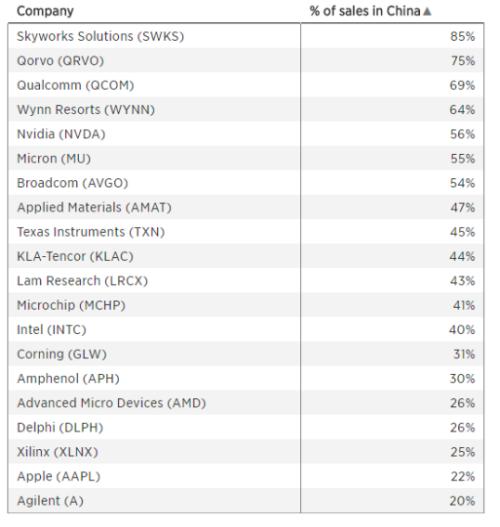This screenshot has height=527, width=500.
Task: Select the Apple (AAPL) row
Action: click(x=246, y=476)
